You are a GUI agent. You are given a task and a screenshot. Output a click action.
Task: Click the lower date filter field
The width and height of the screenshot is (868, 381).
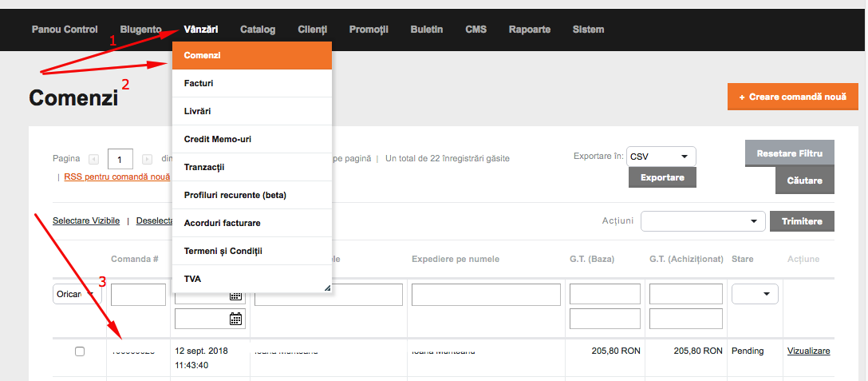[211, 319]
